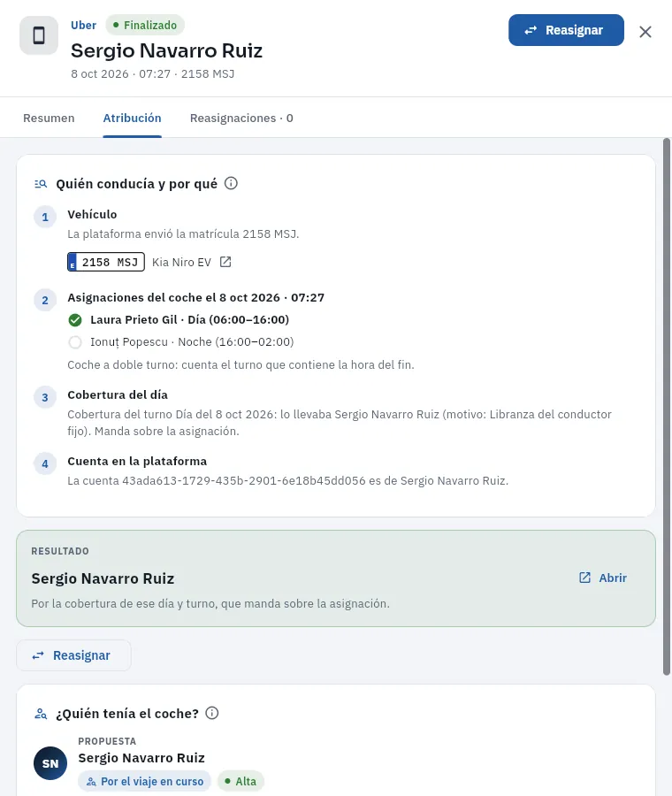Open the Reasignaciones · 0 tab
The height and width of the screenshot is (796, 672).
tap(241, 119)
